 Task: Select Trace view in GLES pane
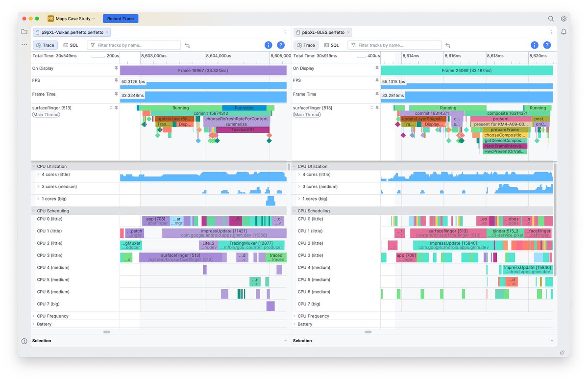coord(306,45)
